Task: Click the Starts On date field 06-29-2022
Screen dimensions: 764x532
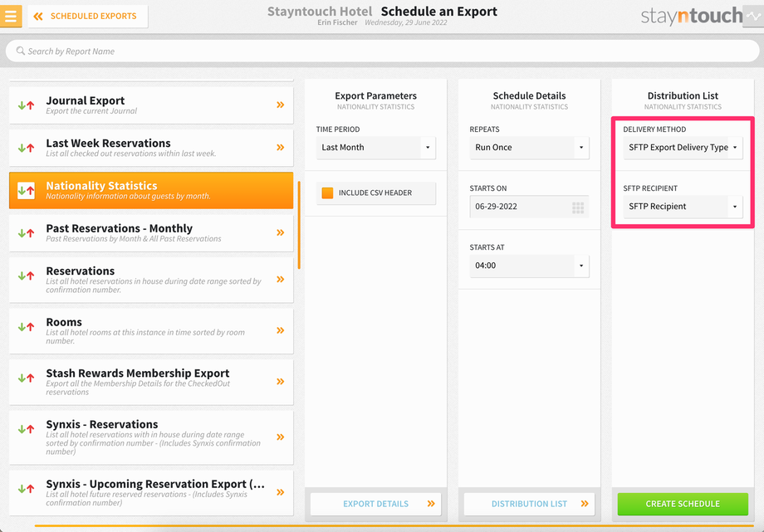Action: 529,207
